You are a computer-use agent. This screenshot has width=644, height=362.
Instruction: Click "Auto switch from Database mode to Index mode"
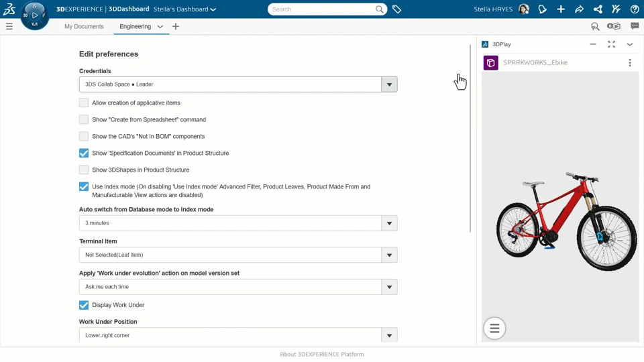(x=146, y=209)
